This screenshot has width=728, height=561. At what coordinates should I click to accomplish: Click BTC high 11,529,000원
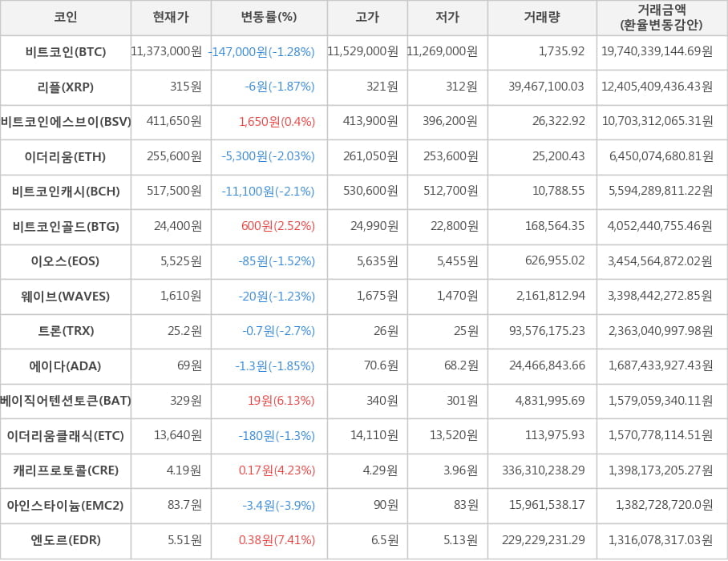pyautogui.click(x=362, y=51)
